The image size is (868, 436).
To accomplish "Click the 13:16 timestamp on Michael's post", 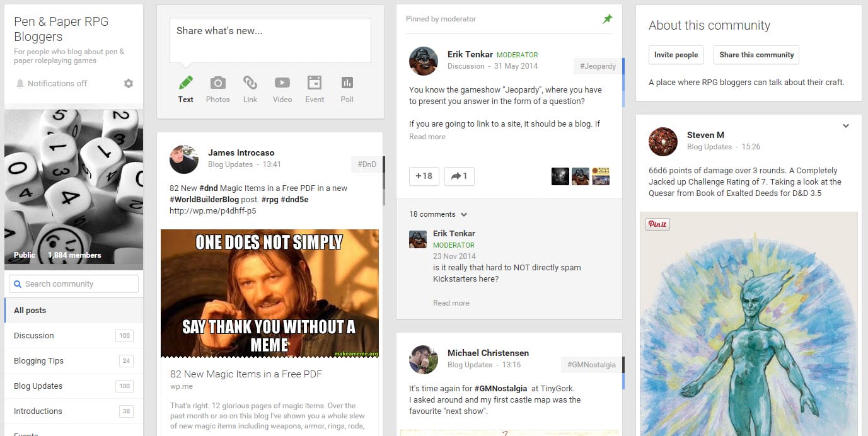I will (511, 365).
